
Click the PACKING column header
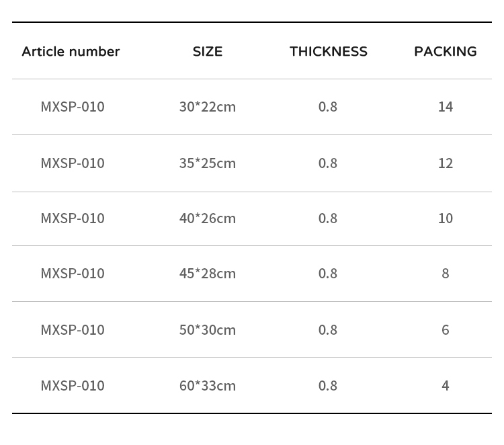click(x=445, y=52)
